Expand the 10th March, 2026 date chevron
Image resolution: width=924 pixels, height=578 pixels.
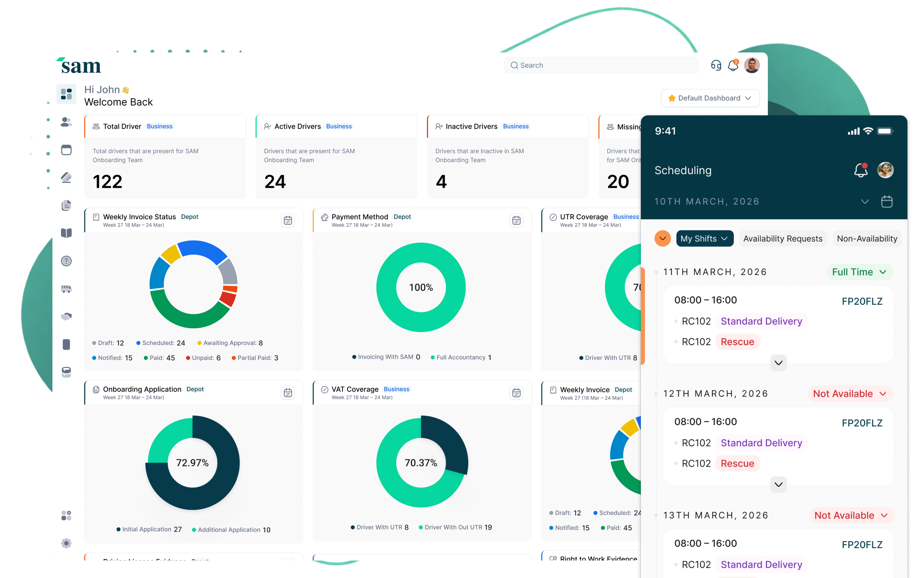pos(865,202)
